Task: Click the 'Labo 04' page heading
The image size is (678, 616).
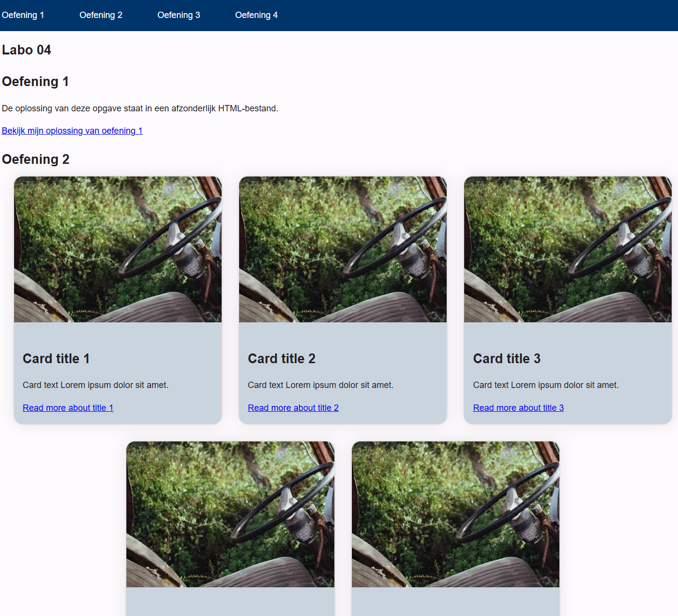Action: [26, 50]
